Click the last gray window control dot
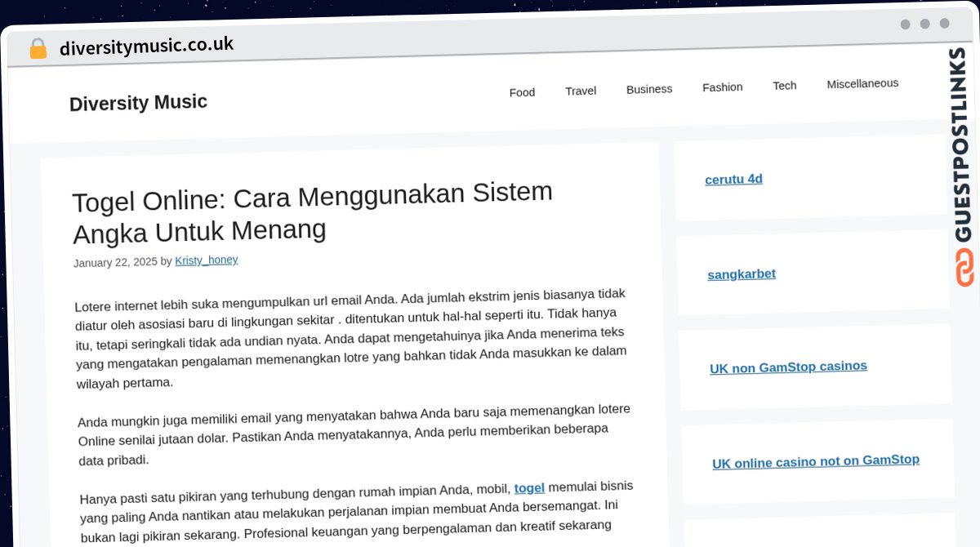980x547 pixels. click(x=944, y=24)
